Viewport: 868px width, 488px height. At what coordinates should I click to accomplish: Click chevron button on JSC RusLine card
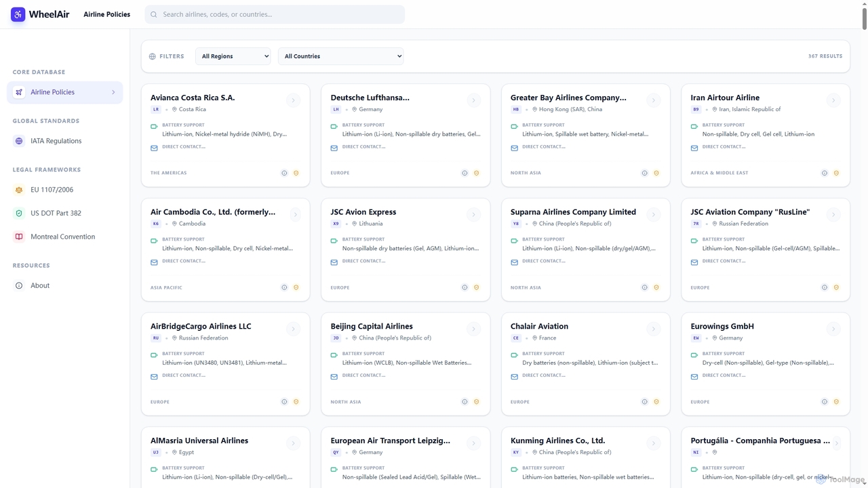[x=833, y=215]
